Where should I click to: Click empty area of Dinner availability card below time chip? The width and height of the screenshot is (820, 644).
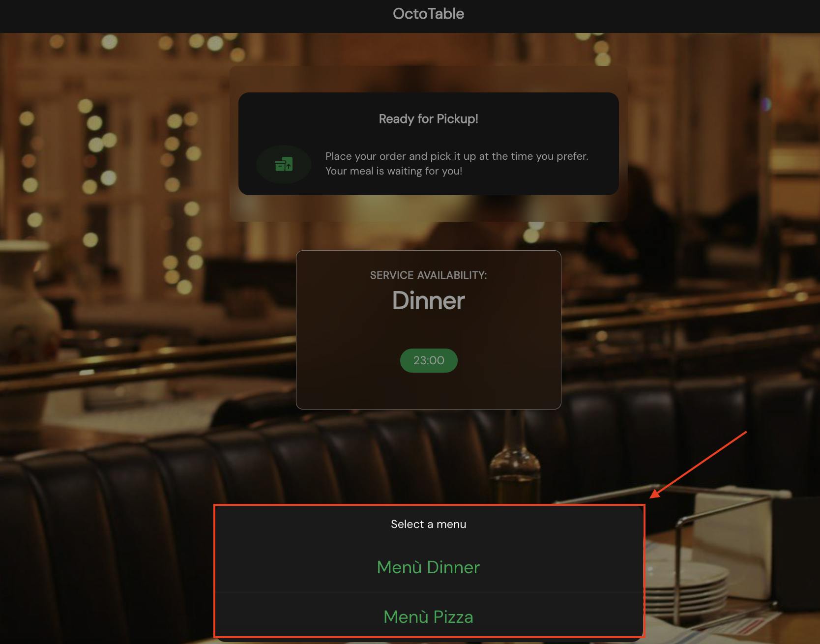[x=428, y=391]
